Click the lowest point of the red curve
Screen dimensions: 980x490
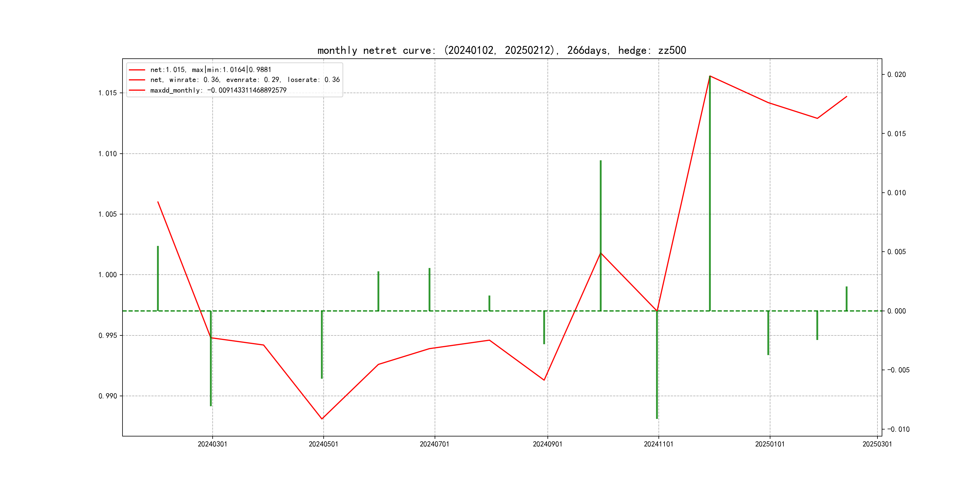point(322,419)
